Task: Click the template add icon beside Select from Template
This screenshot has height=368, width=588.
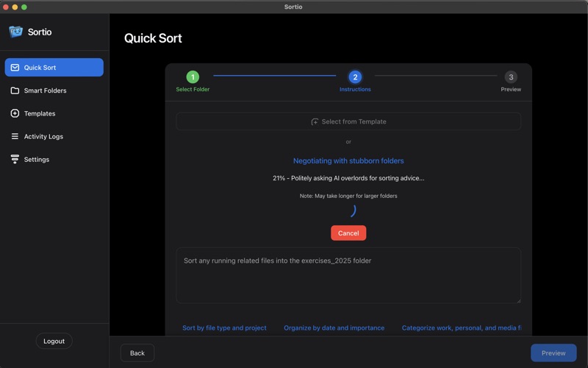Action: pyautogui.click(x=315, y=121)
